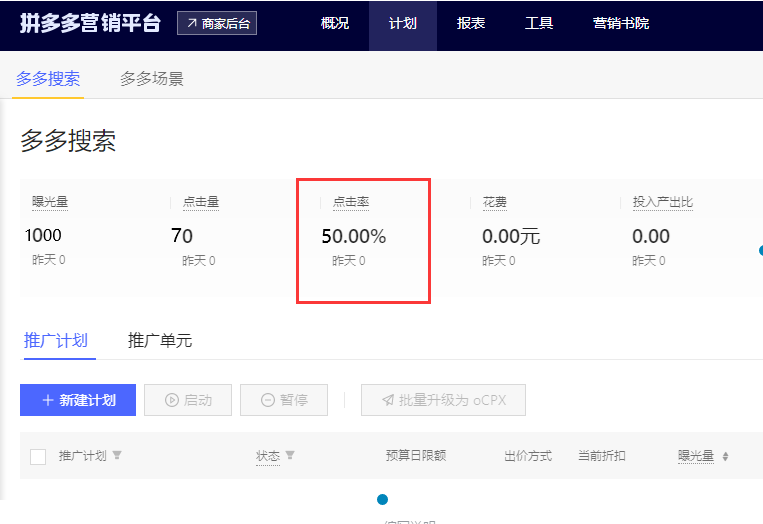Click the play icon on 启动
The image size is (763, 524).
(172, 400)
